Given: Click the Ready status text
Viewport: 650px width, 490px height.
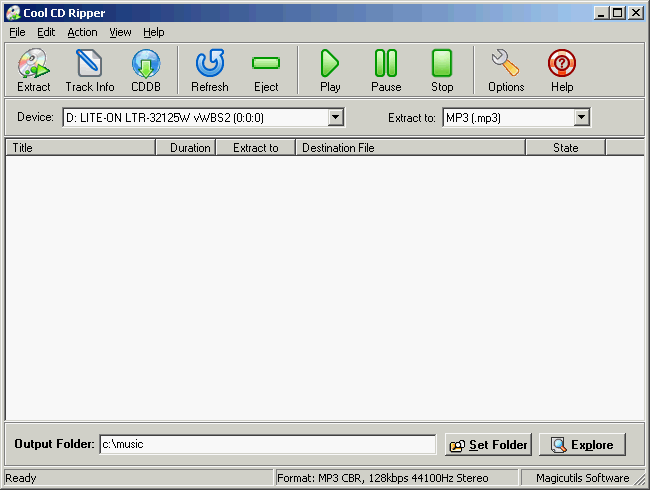Looking at the screenshot, I should [21, 478].
